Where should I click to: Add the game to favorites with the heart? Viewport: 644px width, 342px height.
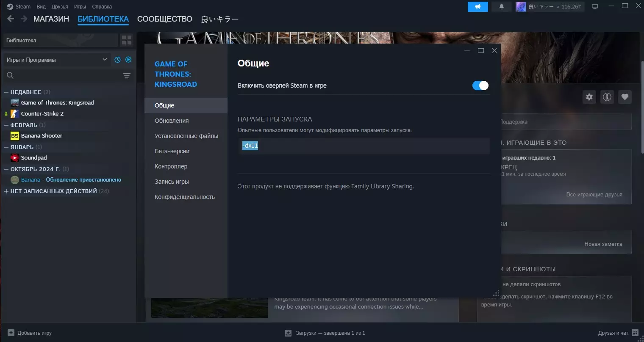pyautogui.click(x=625, y=97)
